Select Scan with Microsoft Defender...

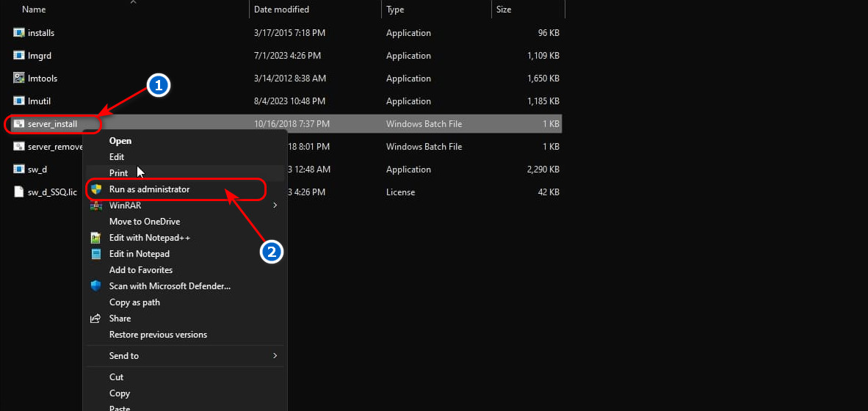point(170,286)
